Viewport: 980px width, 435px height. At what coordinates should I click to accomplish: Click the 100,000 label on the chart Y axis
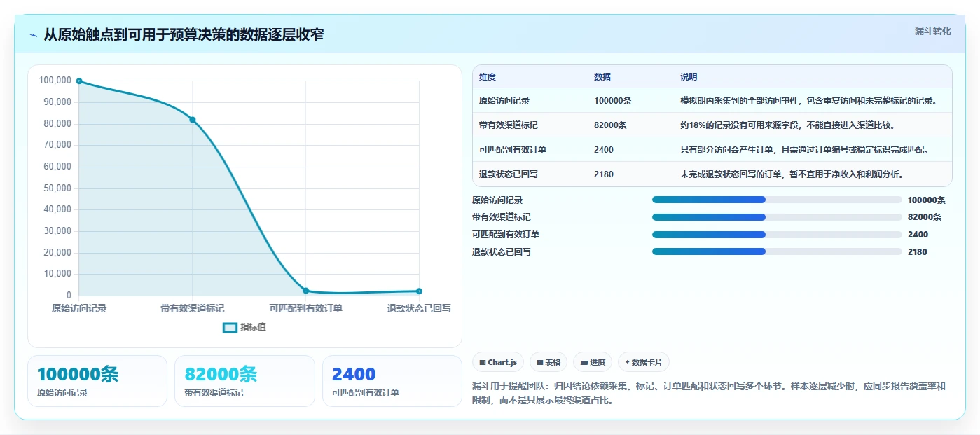55,81
